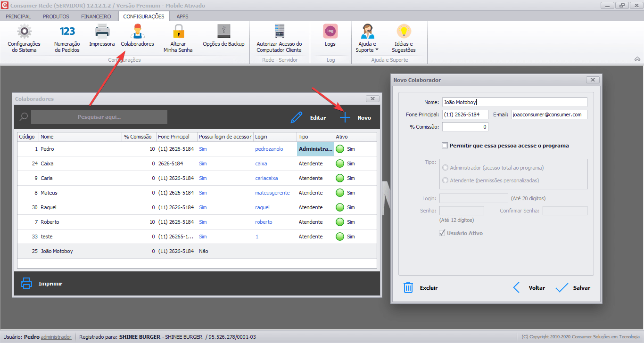Viewport: 644px width, 343px height.
Task: Close the Colaboradores window
Action: [x=372, y=99]
